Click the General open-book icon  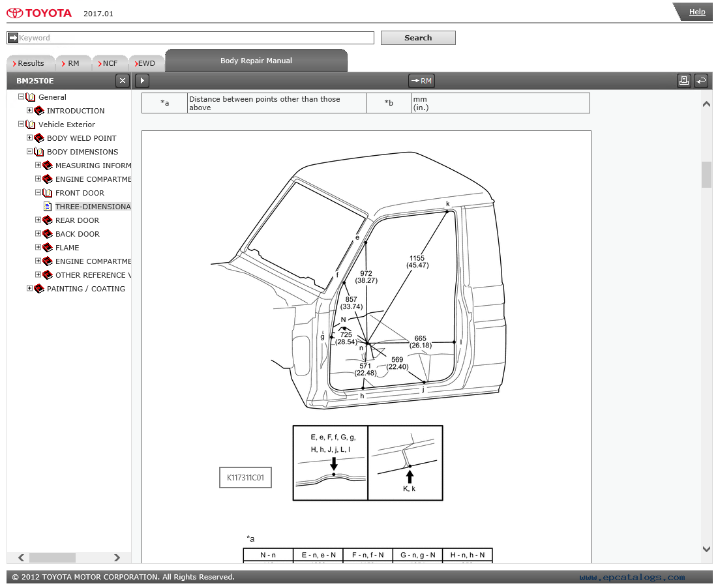pyautogui.click(x=31, y=97)
